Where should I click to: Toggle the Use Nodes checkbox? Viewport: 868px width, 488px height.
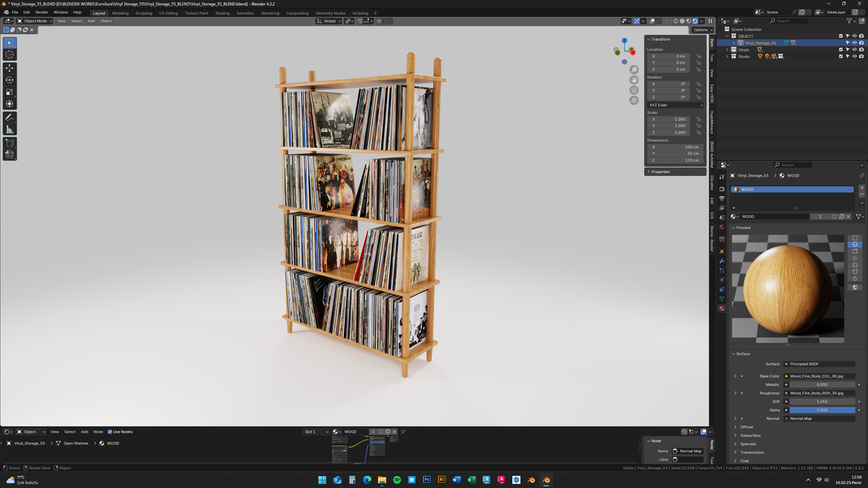click(x=110, y=432)
